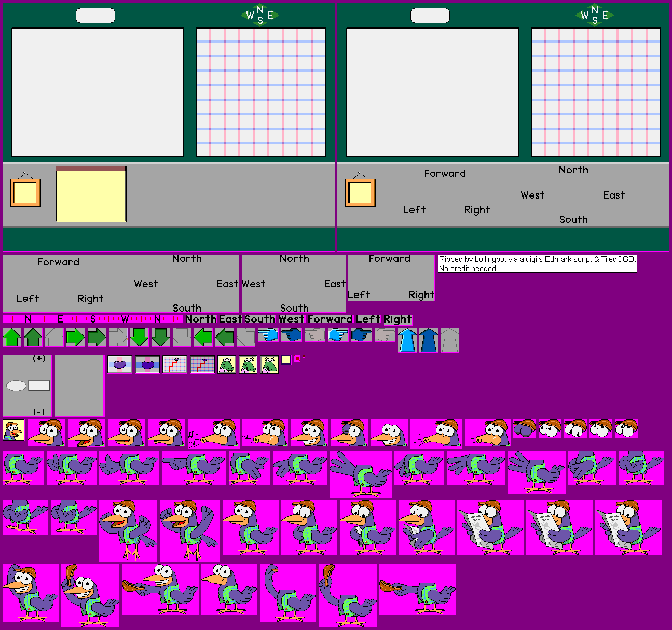Click bold "Left" label in the strip
Image resolution: width=672 pixels, height=630 pixels.
click(x=369, y=319)
